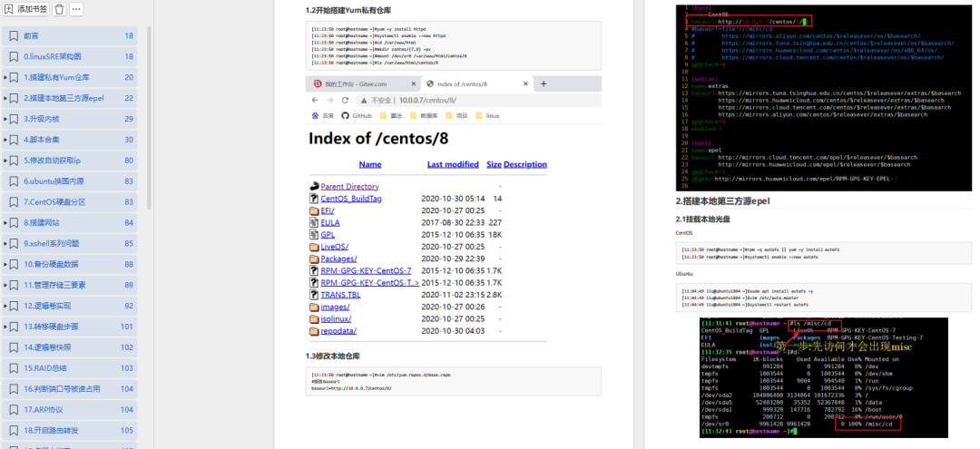Click the heading 2.搭建本地第三方源epel
Image resolution: width=980 pixels, height=449 pixels.
pyautogui.click(x=722, y=201)
